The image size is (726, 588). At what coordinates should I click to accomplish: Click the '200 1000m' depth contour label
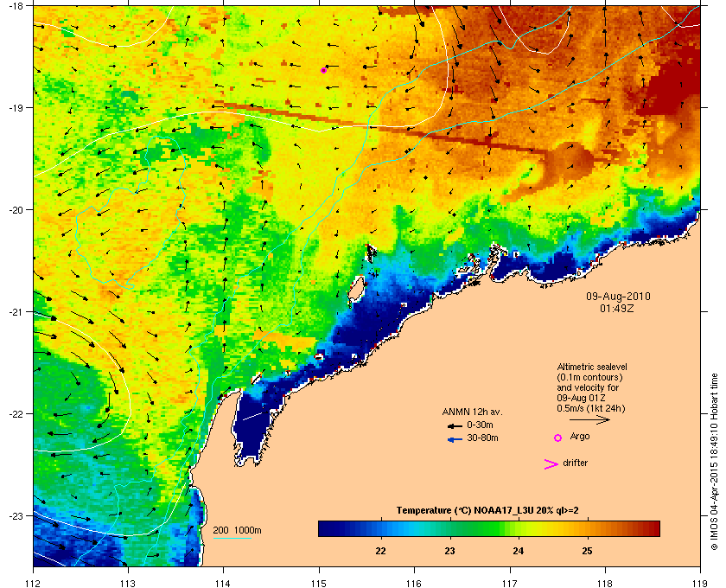click(x=237, y=531)
